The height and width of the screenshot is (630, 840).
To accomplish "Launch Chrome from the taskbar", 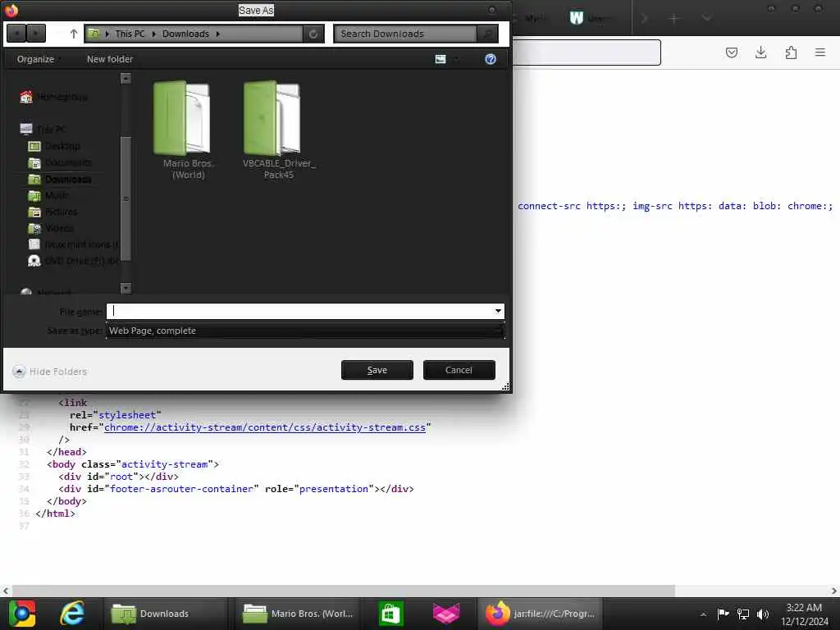I will click(22, 614).
